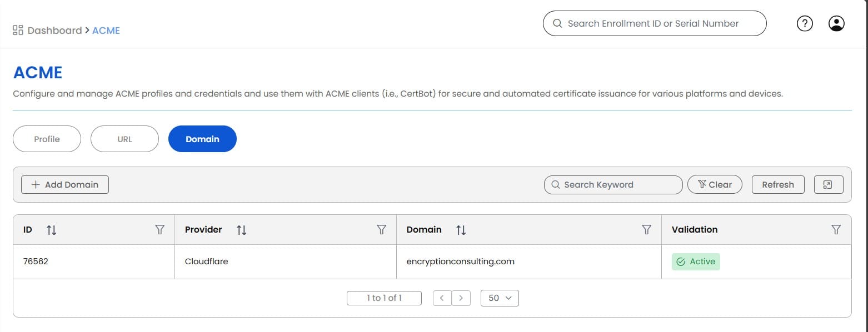Sort table by ID column arrows
This screenshot has height=332, width=868.
[52, 230]
